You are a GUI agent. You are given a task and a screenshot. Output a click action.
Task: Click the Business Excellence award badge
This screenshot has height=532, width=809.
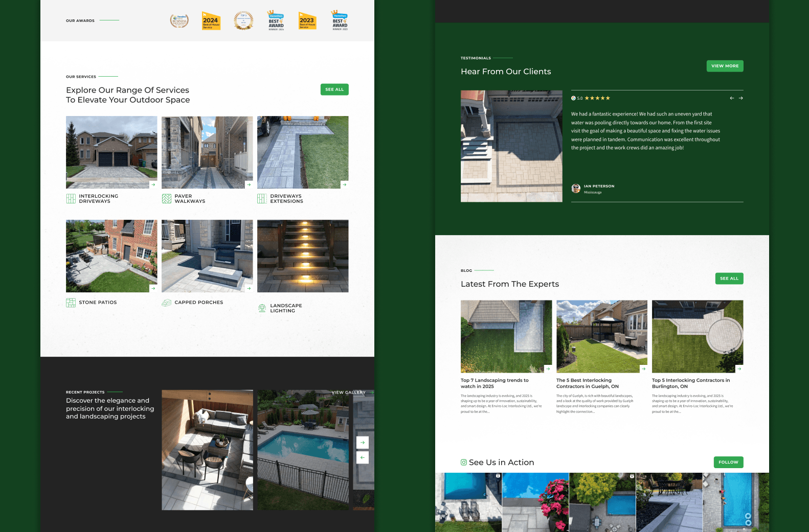(179, 20)
